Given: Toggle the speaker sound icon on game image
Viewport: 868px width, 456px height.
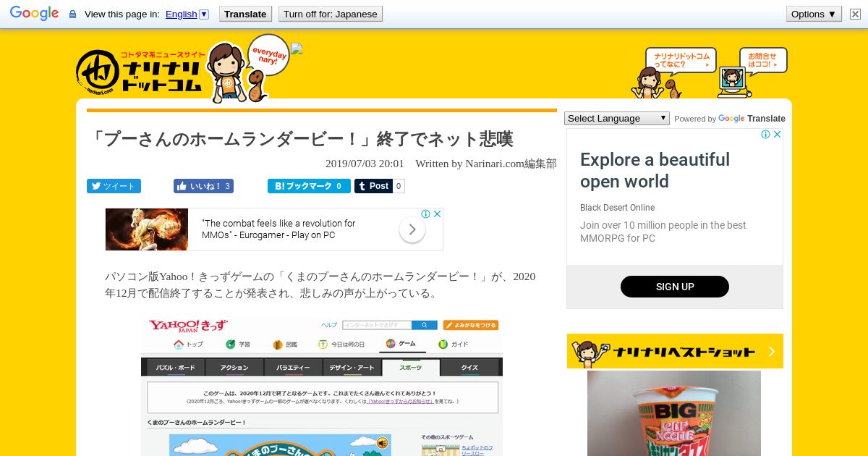Looking at the screenshot, I should pos(382,442).
